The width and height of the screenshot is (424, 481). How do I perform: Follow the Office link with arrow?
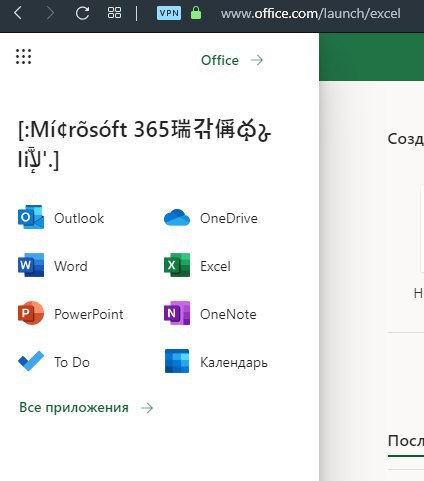tap(232, 60)
